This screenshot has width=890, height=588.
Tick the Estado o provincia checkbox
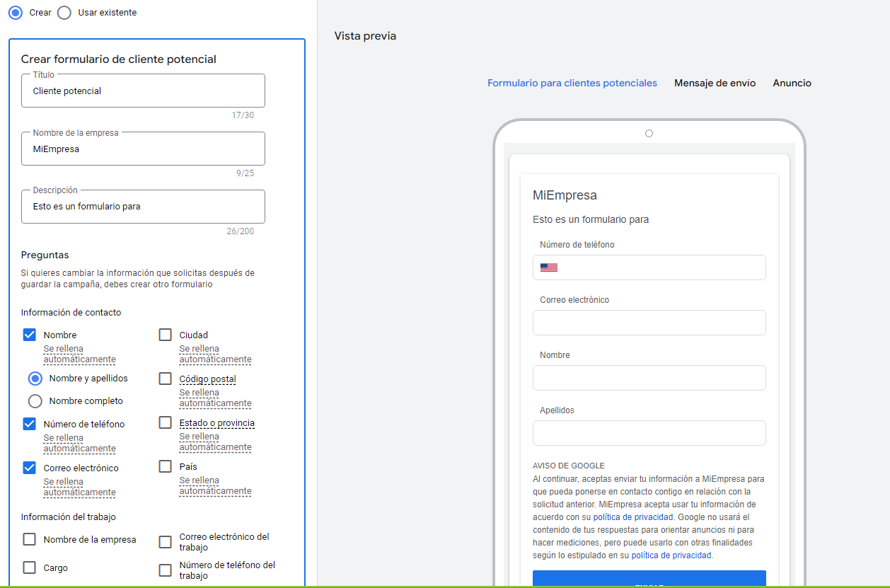coord(166,422)
